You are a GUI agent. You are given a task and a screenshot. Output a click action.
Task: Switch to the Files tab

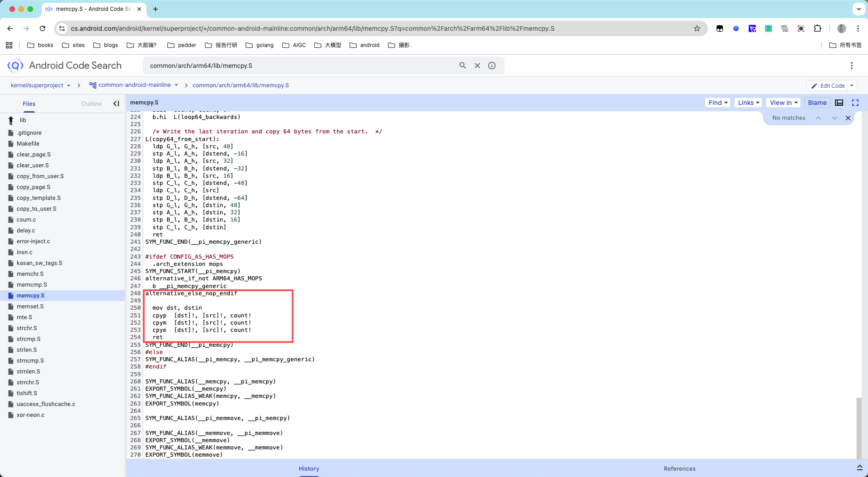29,104
